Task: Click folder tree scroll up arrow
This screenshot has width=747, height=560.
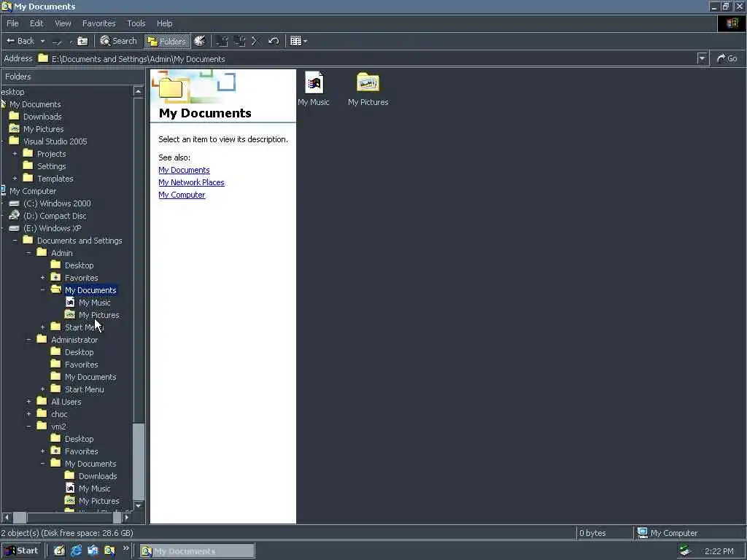Action: coord(138,91)
